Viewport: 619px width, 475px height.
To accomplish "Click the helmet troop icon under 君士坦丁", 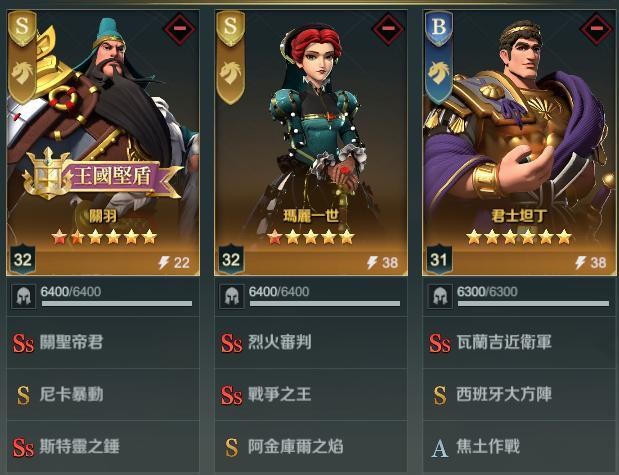I will 440,296.
